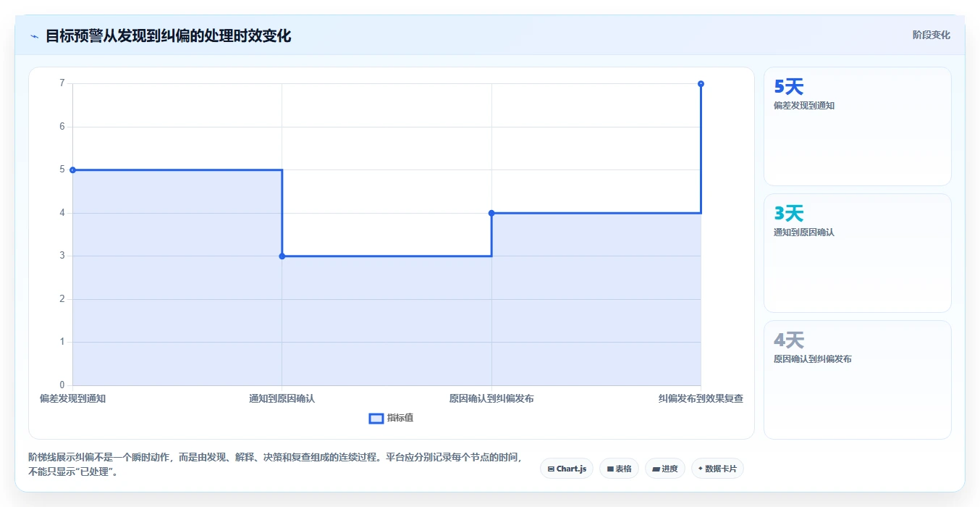The height and width of the screenshot is (507, 980).
Task: Click the 表格 tag icon
Action: click(x=610, y=469)
